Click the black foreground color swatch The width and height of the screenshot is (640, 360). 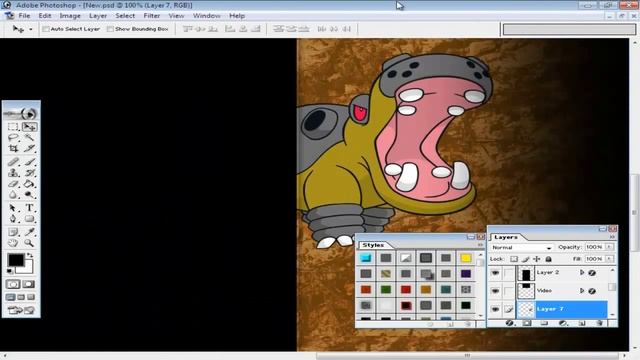click(16, 260)
